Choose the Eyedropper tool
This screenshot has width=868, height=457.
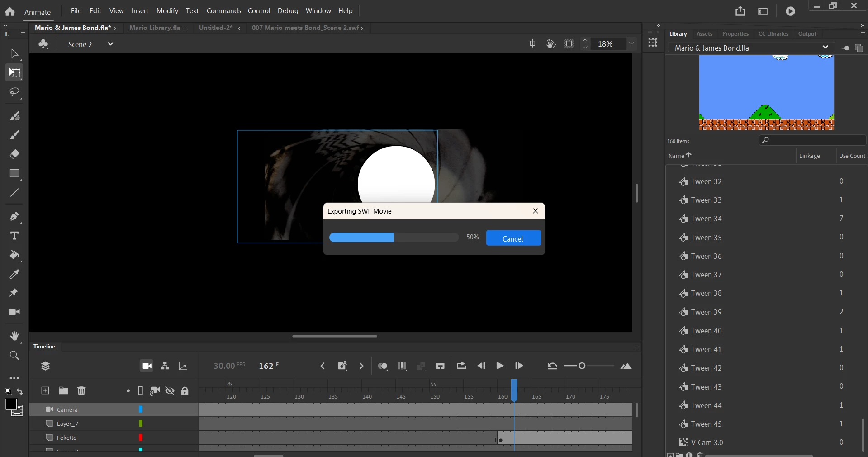coord(14,274)
